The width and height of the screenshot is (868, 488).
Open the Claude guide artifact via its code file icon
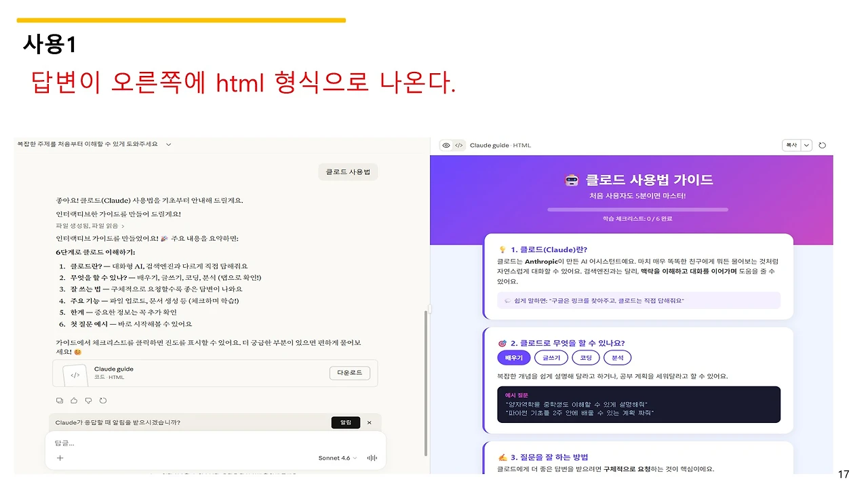(74, 372)
